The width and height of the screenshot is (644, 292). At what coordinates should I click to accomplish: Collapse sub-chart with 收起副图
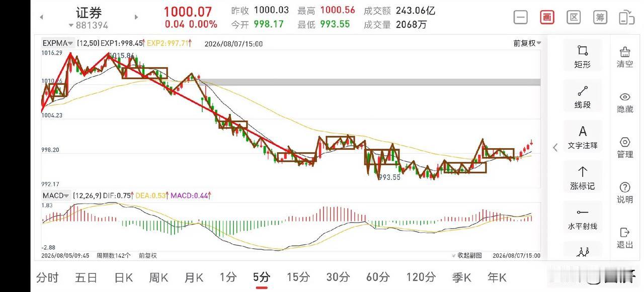467,255
